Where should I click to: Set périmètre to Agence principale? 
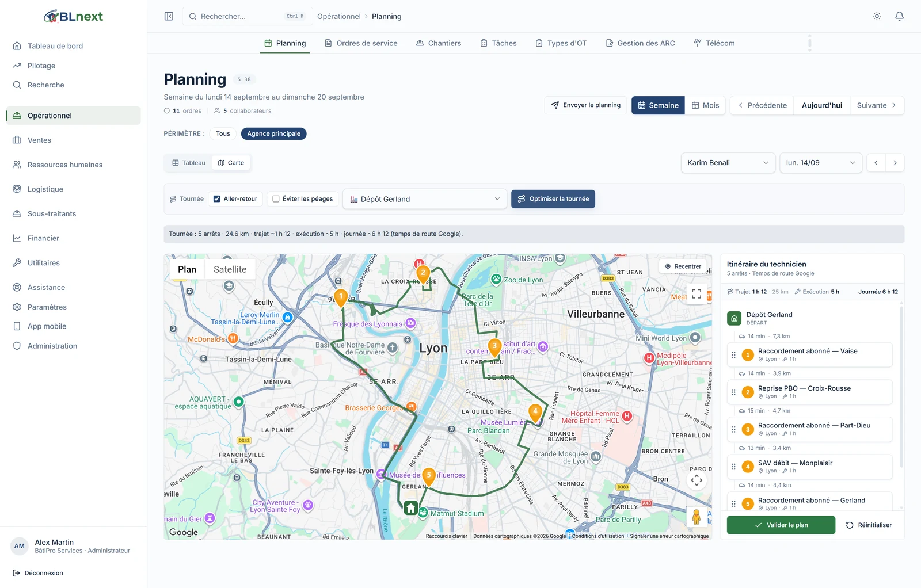[274, 133]
